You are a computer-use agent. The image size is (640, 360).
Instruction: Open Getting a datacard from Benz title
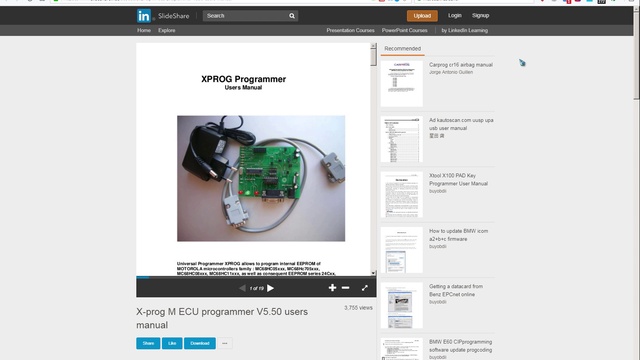[456, 290]
